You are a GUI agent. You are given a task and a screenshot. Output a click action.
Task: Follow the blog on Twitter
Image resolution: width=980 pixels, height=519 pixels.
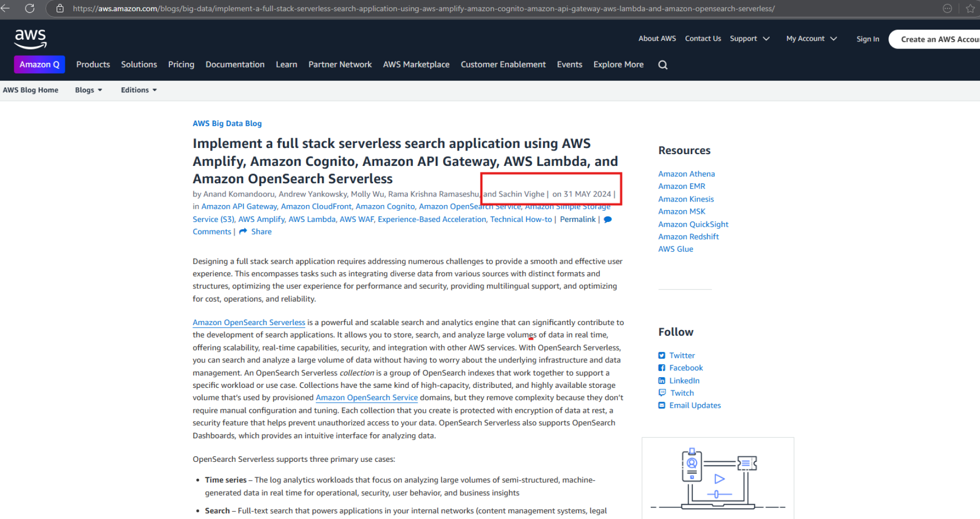(662, 355)
